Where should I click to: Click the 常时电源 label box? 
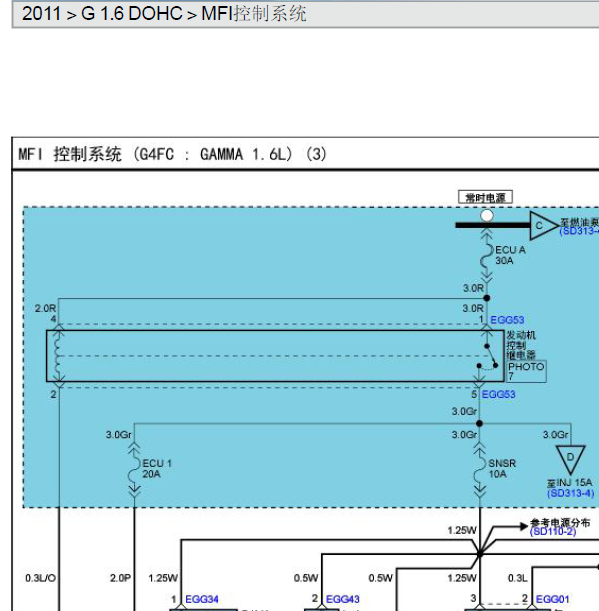[x=485, y=197]
